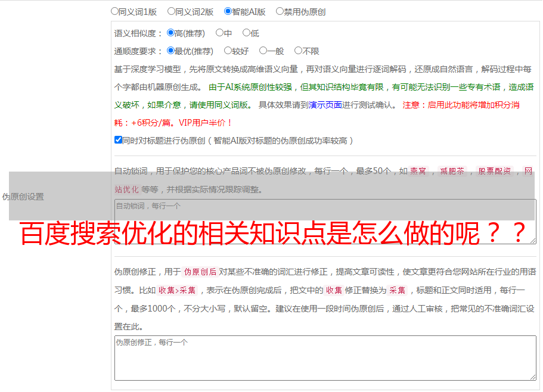This screenshot has width=543, height=392.
Task: Click the red VIP用户半价 notice text
Action: pyautogui.click(x=206, y=123)
